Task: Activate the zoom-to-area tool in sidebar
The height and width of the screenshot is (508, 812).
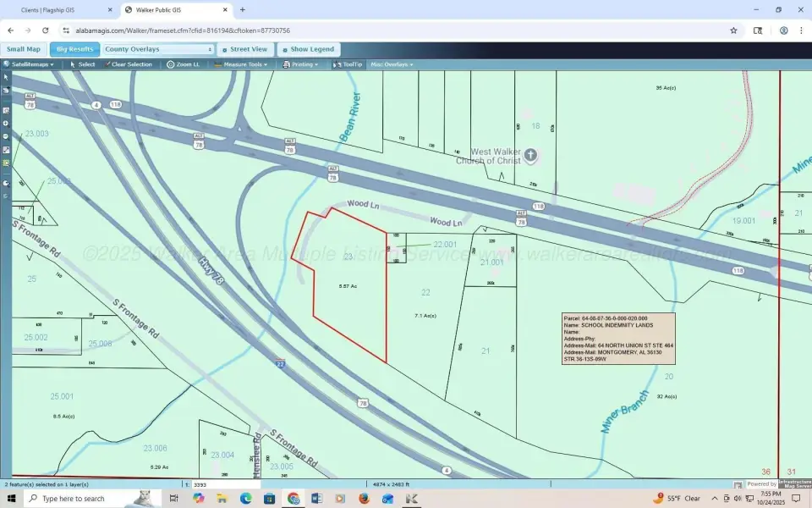Action: (6, 110)
